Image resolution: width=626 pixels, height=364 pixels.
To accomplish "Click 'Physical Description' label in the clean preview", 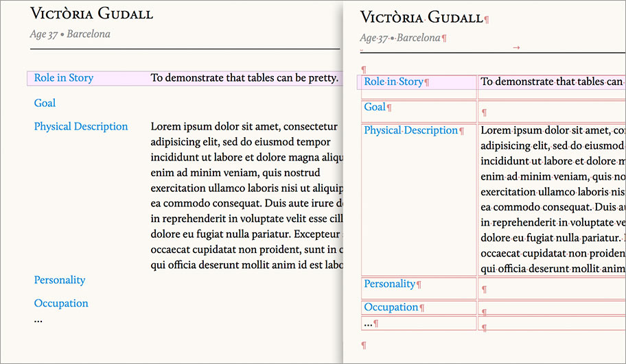I will [81, 126].
